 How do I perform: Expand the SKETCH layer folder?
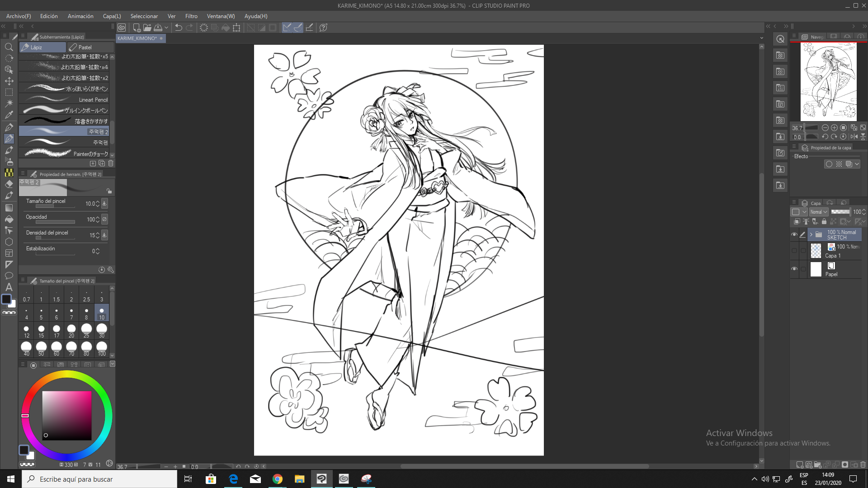(811, 235)
